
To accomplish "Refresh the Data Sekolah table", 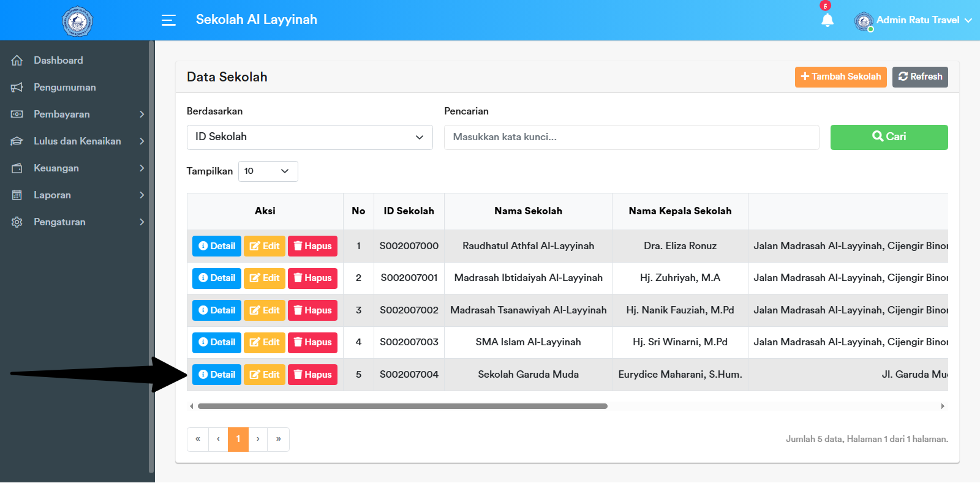I will point(920,77).
